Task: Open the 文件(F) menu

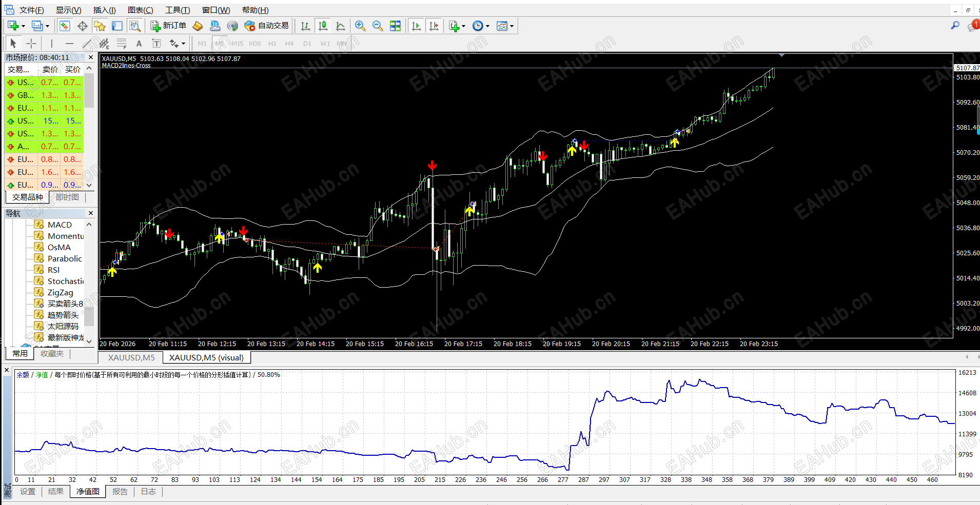Action: click(31, 10)
